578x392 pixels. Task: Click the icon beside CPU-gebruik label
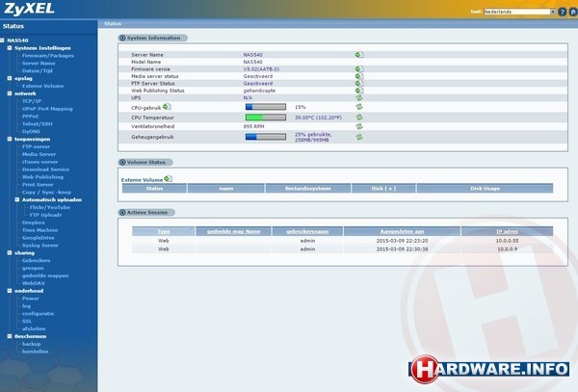click(x=166, y=106)
